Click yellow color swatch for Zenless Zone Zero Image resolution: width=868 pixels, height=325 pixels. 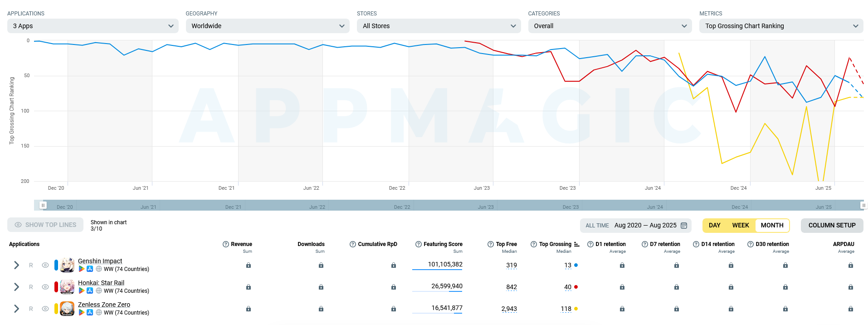tap(56, 309)
